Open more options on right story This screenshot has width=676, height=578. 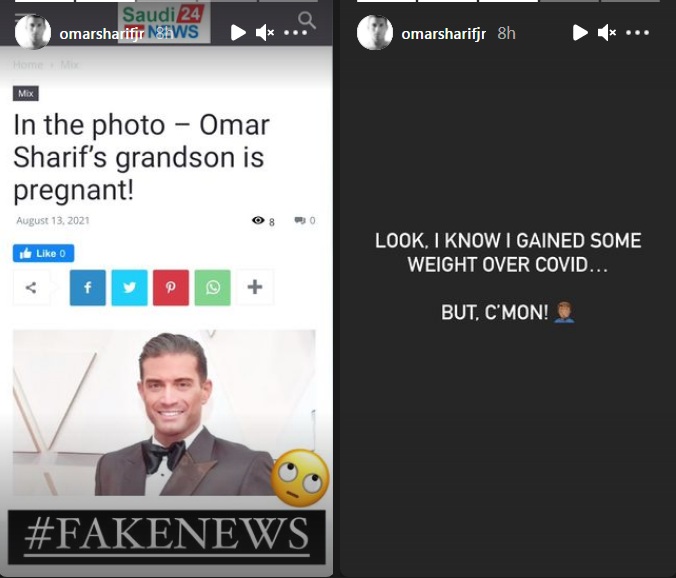pos(638,33)
